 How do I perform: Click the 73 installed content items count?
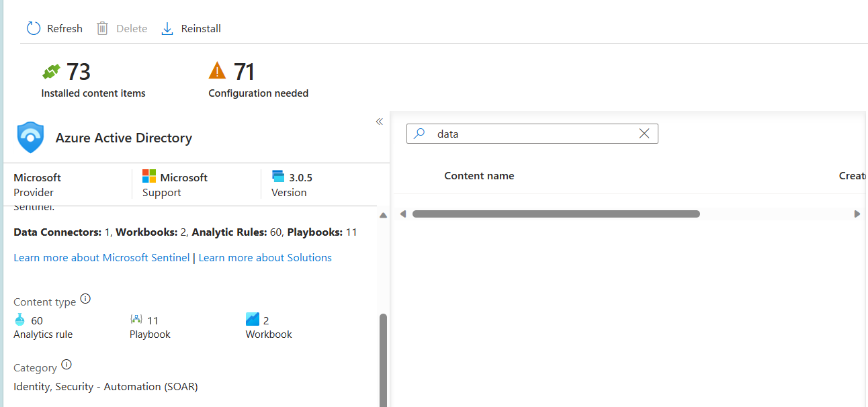tap(79, 71)
